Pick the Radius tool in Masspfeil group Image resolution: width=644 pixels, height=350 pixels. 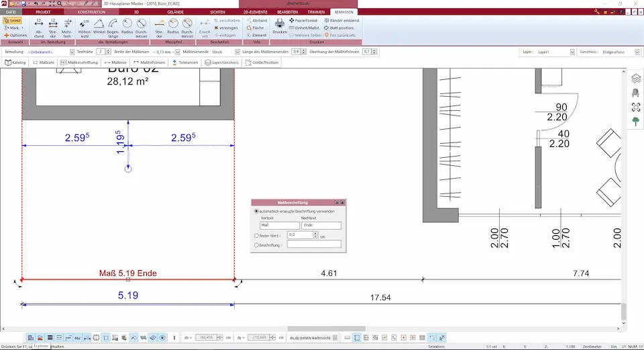[173, 28]
